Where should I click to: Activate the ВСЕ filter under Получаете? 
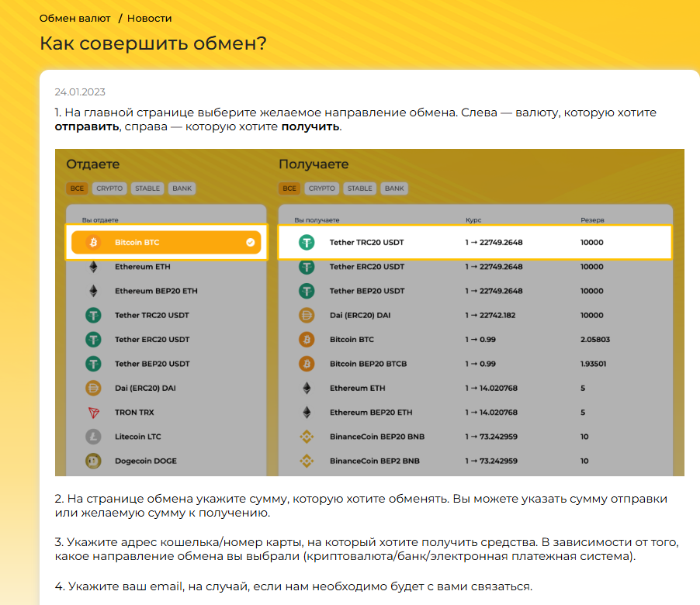pyautogui.click(x=289, y=188)
